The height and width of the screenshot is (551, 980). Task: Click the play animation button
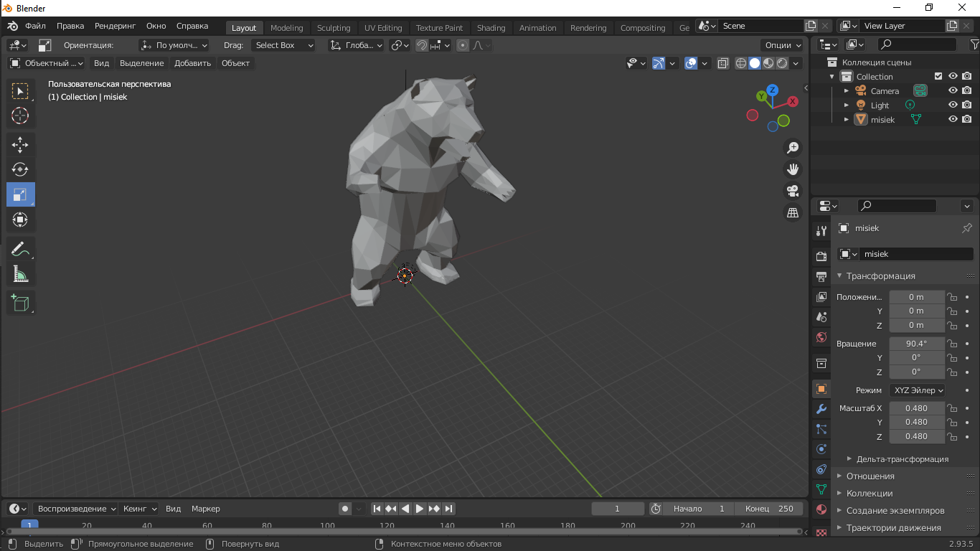(420, 509)
